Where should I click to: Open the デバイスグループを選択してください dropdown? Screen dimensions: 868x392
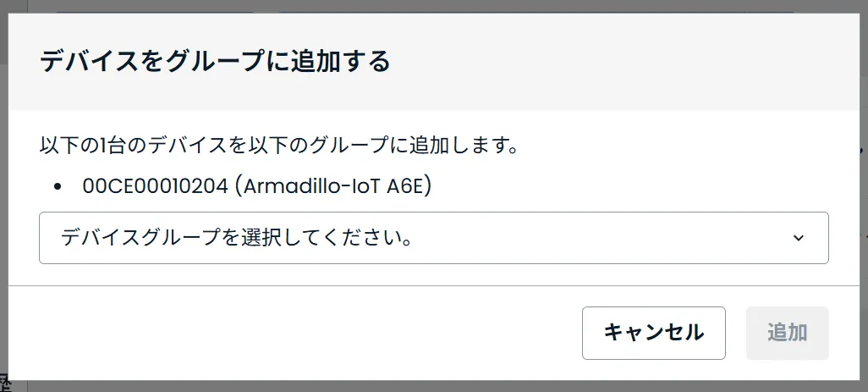433,238
